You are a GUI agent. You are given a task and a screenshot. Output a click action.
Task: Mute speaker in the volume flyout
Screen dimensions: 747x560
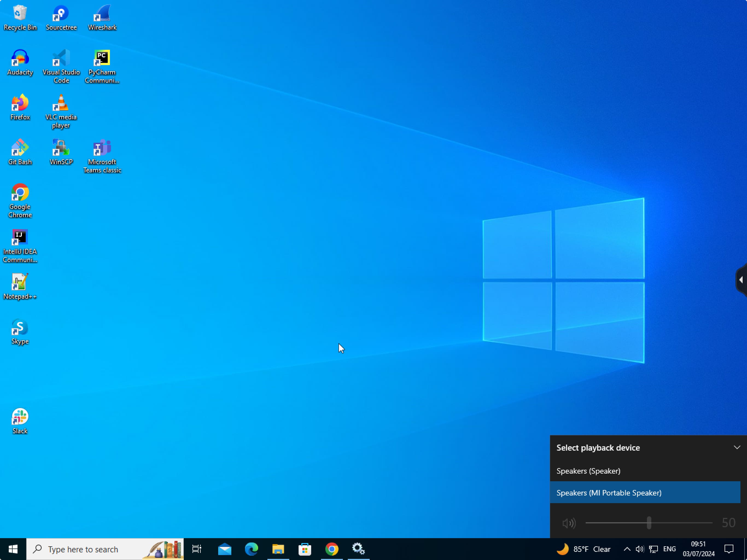click(x=569, y=523)
